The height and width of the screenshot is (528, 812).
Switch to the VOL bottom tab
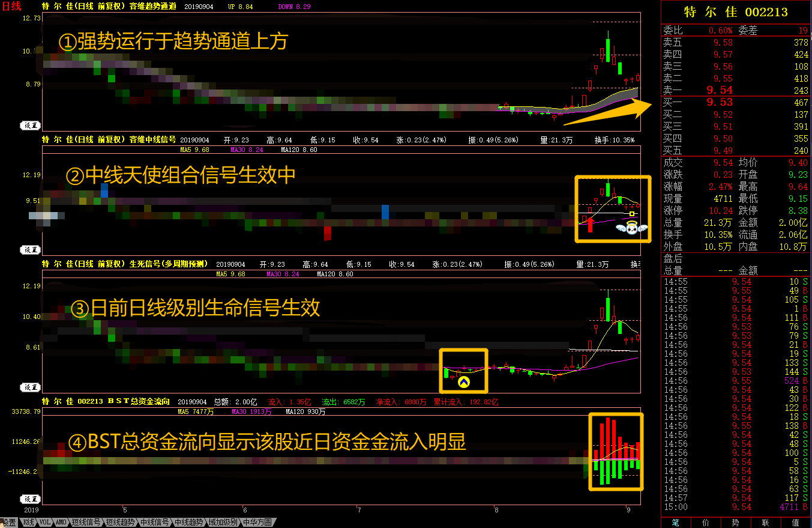45,523
